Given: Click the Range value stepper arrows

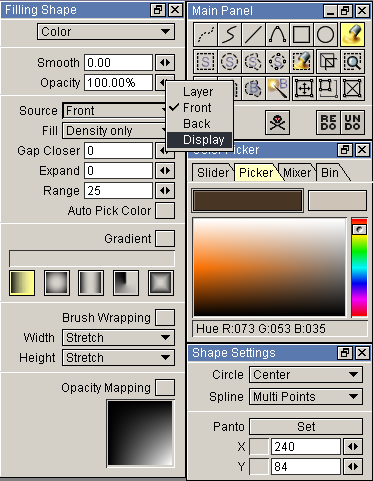Looking at the screenshot, I should coord(165,191).
